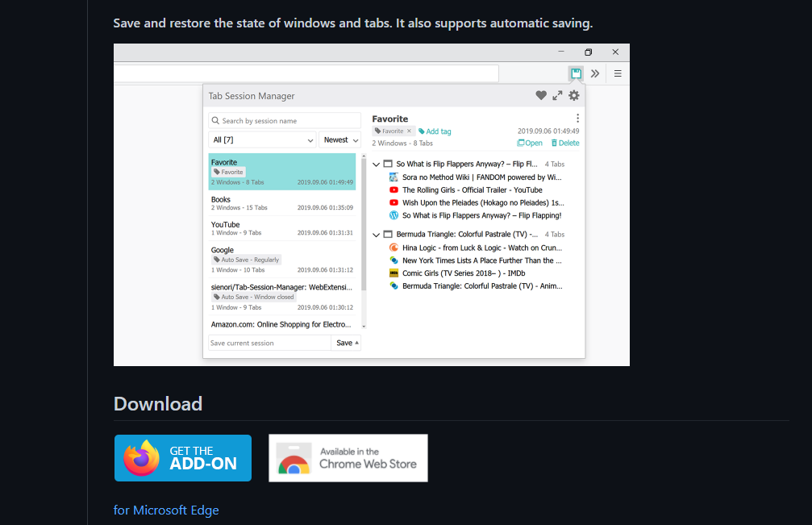812x525 pixels.
Task: Click the Chrome Web Store badge
Action: point(348,458)
